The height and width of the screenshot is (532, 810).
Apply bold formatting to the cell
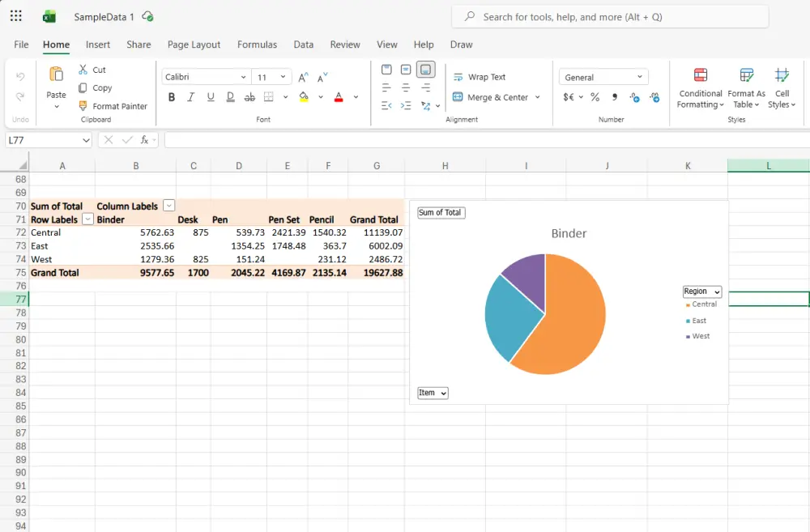click(x=171, y=97)
